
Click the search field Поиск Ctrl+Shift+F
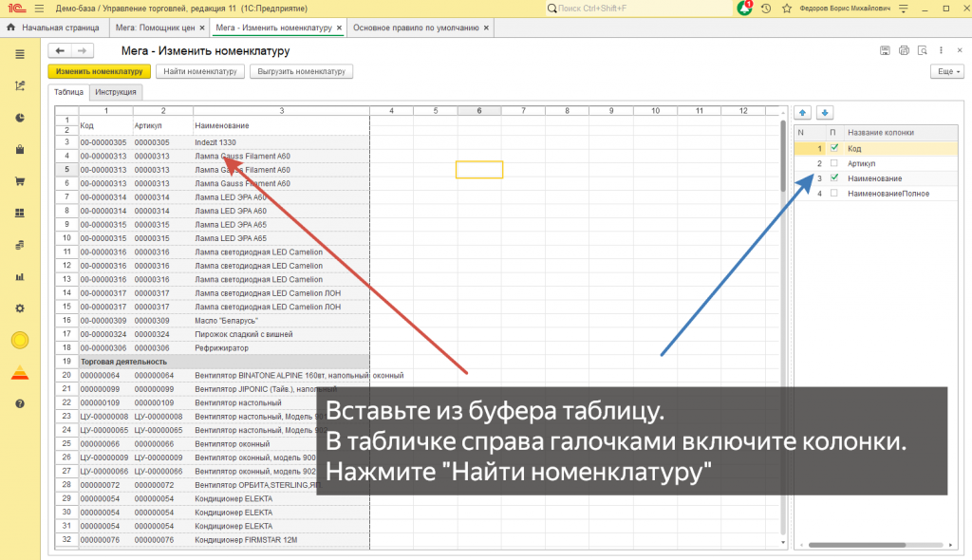pos(639,9)
